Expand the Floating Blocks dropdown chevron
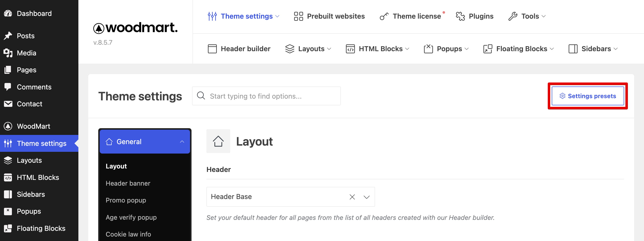 552,49
